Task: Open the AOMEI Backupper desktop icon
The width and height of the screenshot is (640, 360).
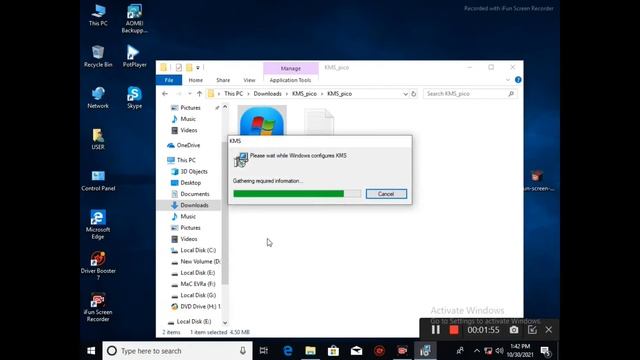Action: pos(134,18)
